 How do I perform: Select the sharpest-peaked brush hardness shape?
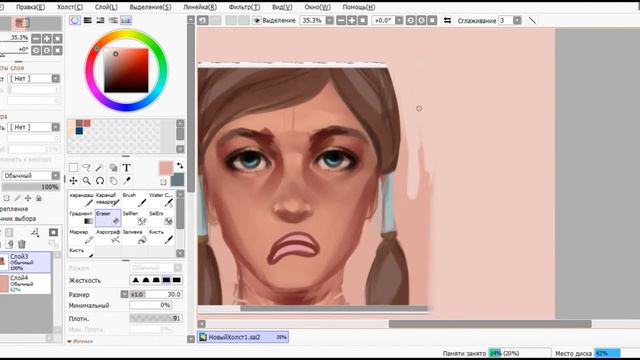(136, 280)
